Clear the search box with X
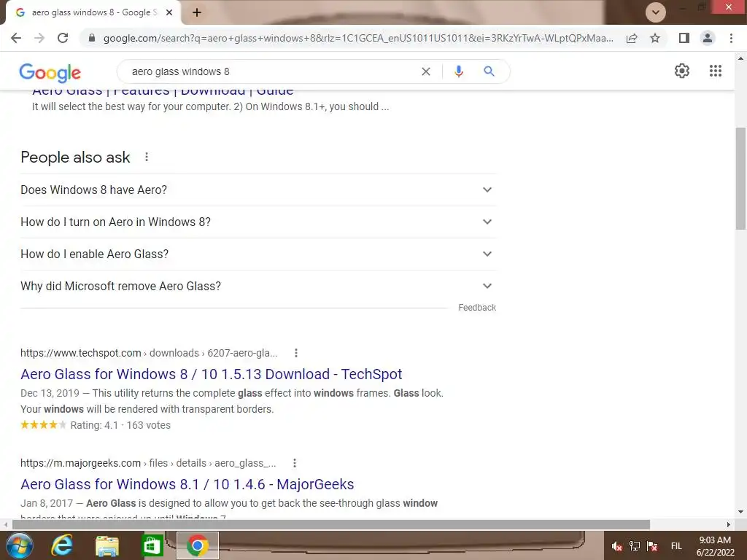The width and height of the screenshot is (747, 560). pyautogui.click(x=426, y=71)
